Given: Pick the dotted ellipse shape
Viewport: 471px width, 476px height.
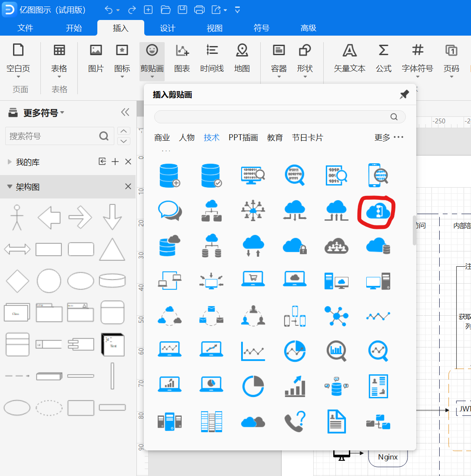Looking at the screenshot, I should (49, 408).
